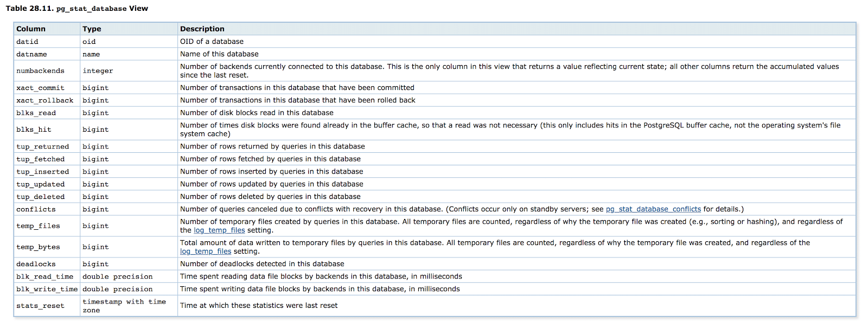Image resolution: width=868 pixels, height=329 pixels.
Task: Click the table title pg_stat_database View
Action: coord(76,9)
